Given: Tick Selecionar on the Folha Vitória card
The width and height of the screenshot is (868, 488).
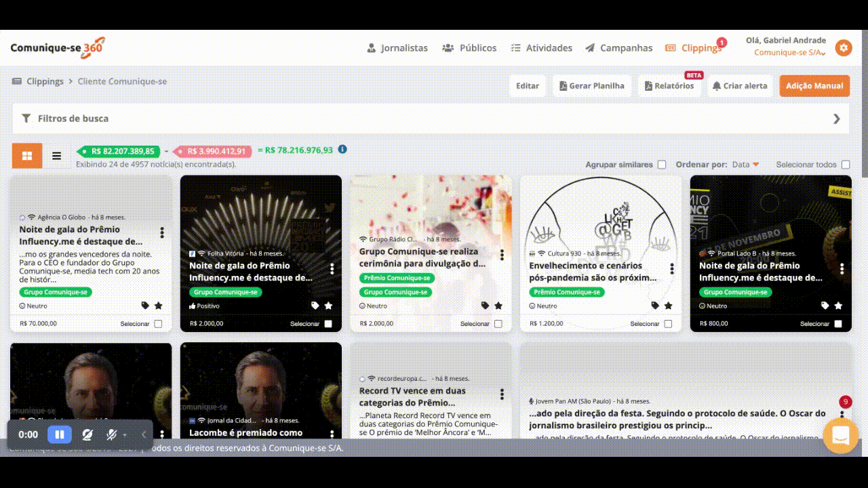Looking at the screenshot, I should 328,324.
